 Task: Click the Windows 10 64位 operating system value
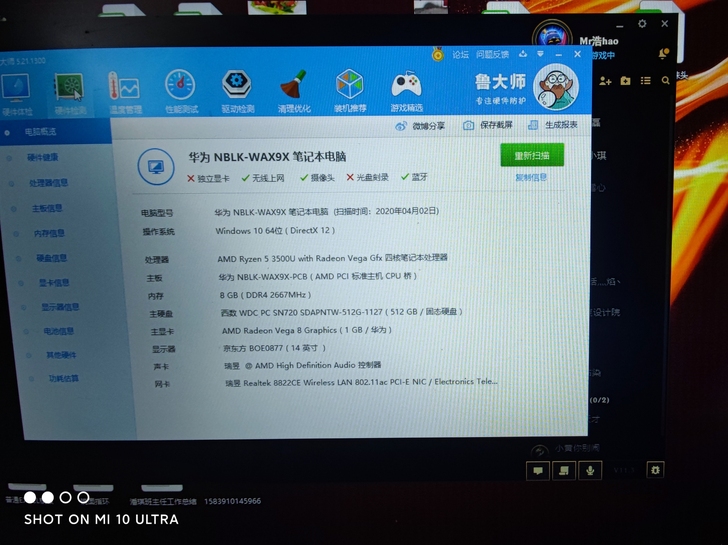tap(275, 231)
